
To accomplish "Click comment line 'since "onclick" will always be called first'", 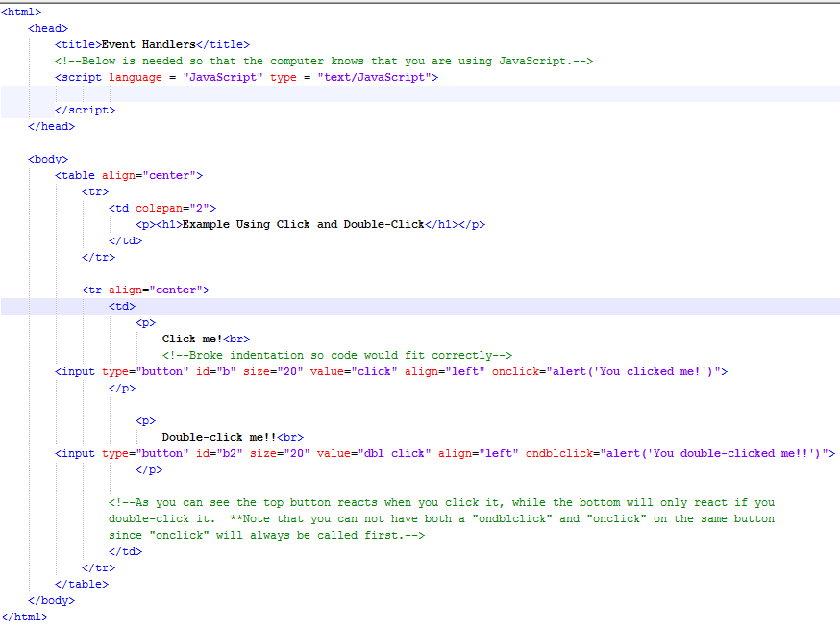I will [x=266, y=535].
